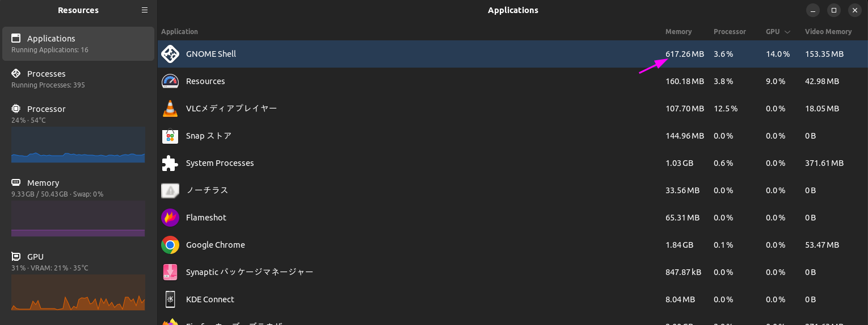Select the VLCメディアプレイヤー row
The image size is (868, 325).
[513, 109]
